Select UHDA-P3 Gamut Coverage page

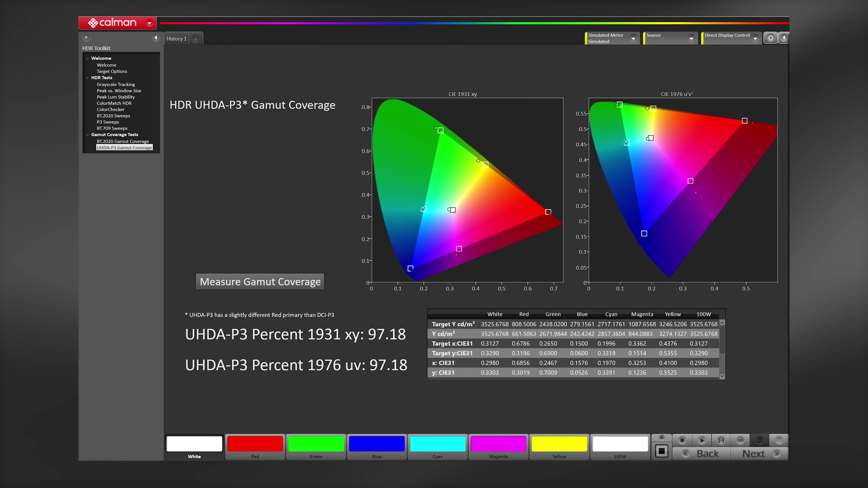tap(124, 148)
